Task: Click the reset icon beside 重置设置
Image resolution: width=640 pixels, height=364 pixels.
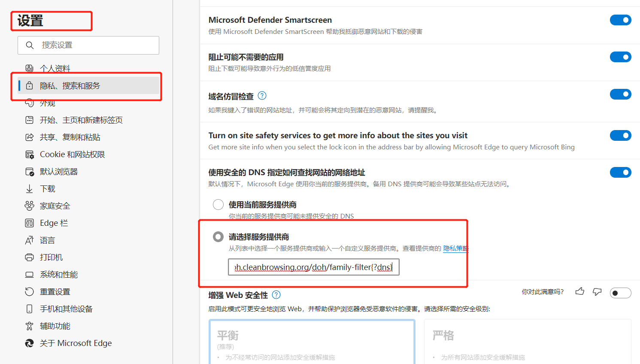Action: 29,291
